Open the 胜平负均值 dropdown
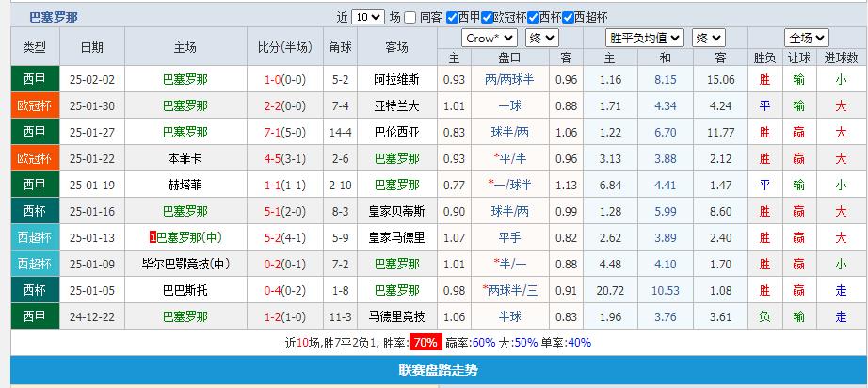This screenshot has width=868, height=388. [645, 38]
